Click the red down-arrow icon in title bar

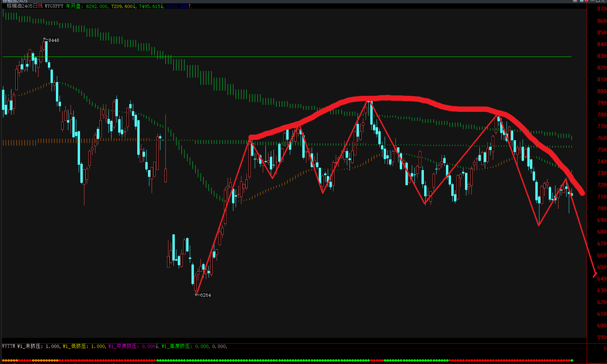coord(587,1)
